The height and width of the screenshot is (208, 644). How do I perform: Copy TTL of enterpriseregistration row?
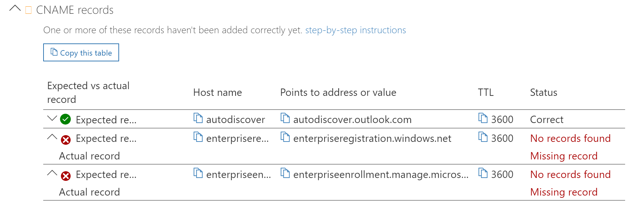pos(483,137)
